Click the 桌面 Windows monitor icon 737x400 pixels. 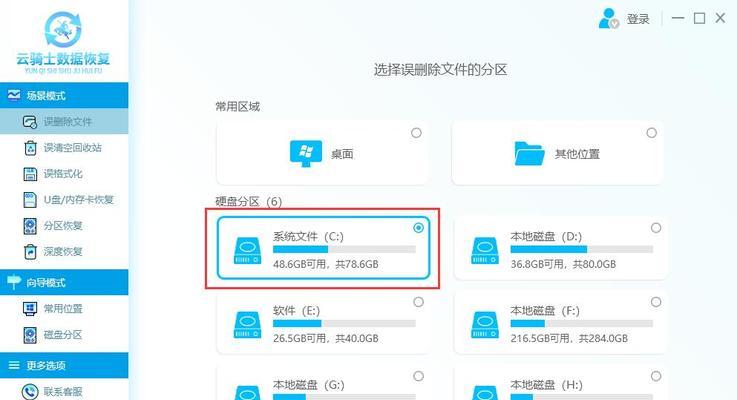point(306,153)
